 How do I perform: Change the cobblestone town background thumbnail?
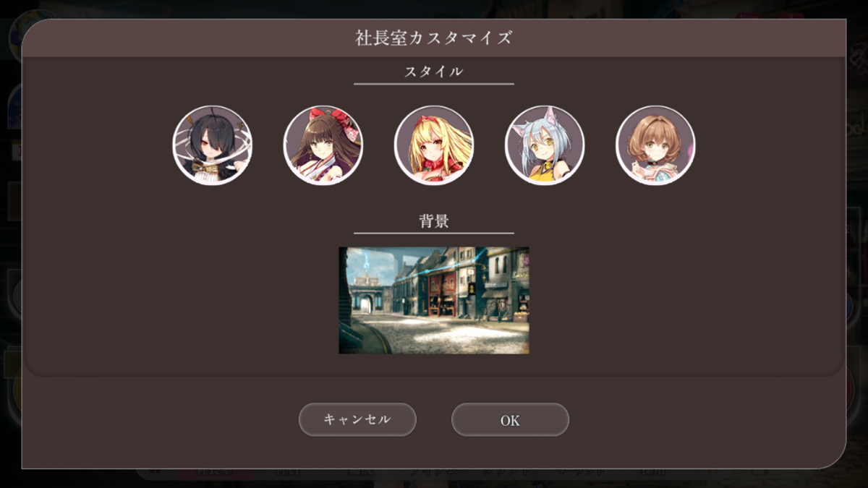point(434,300)
